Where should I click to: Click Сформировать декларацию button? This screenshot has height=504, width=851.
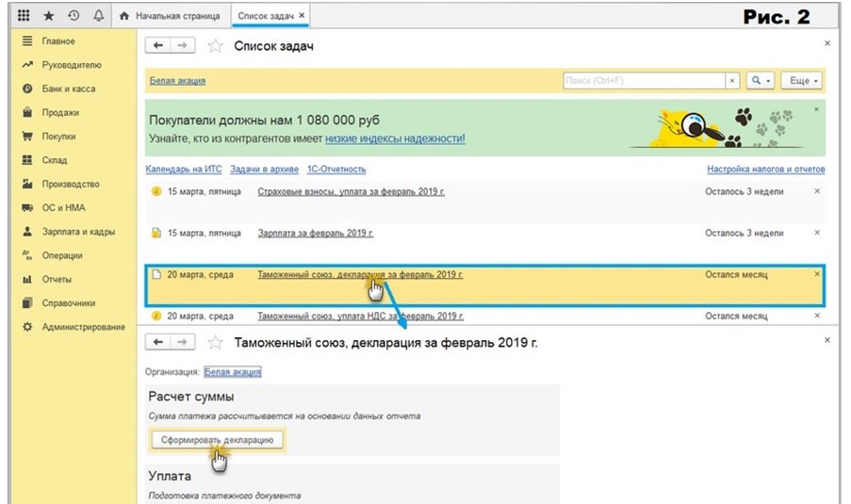(x=217, y=440)
